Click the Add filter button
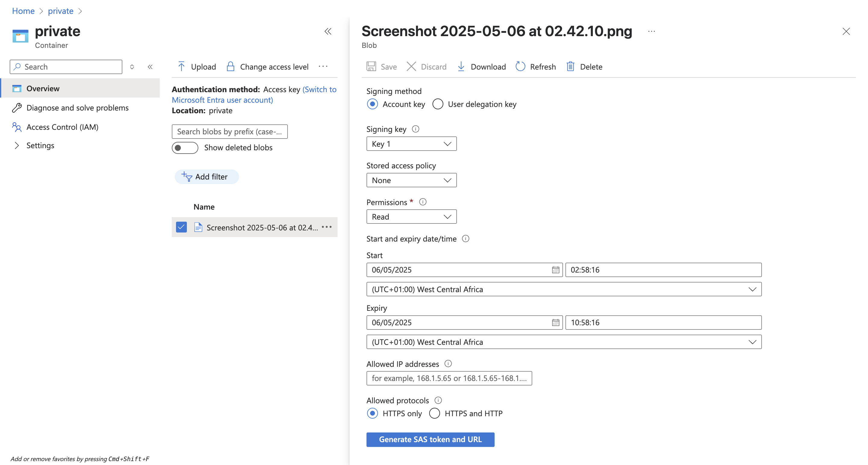This screenshot has height=465, width=868. tap(206, 176)
